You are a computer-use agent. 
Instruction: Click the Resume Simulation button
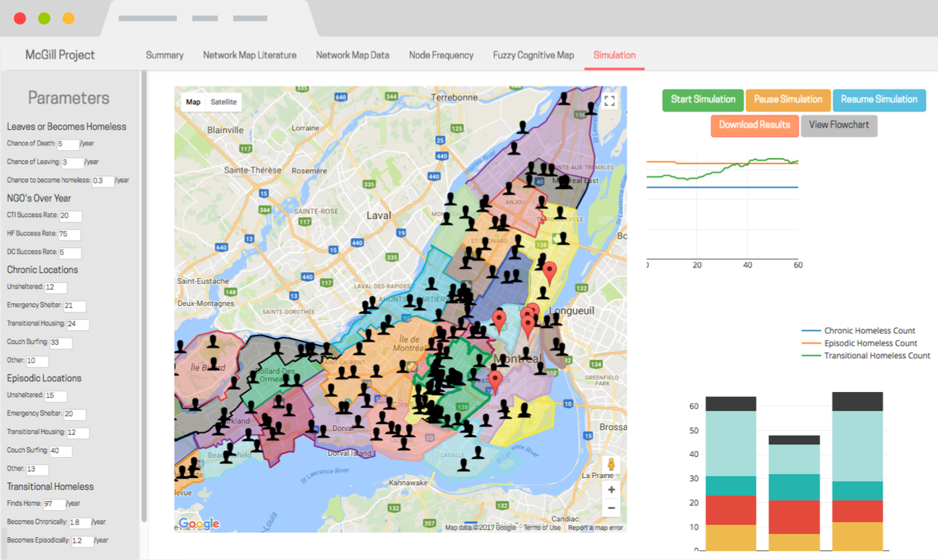[879, 99]
